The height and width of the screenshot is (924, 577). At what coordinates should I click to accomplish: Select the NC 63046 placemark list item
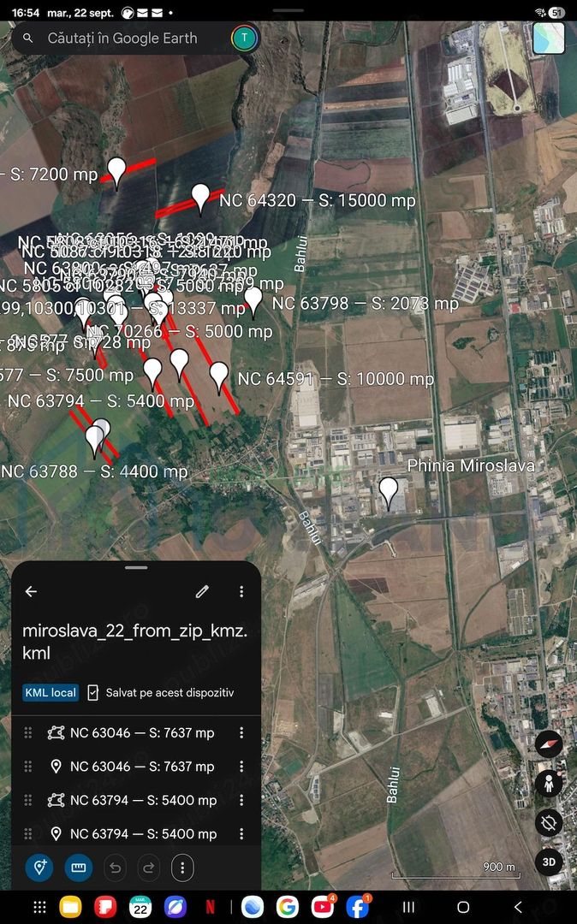point(136,766)
